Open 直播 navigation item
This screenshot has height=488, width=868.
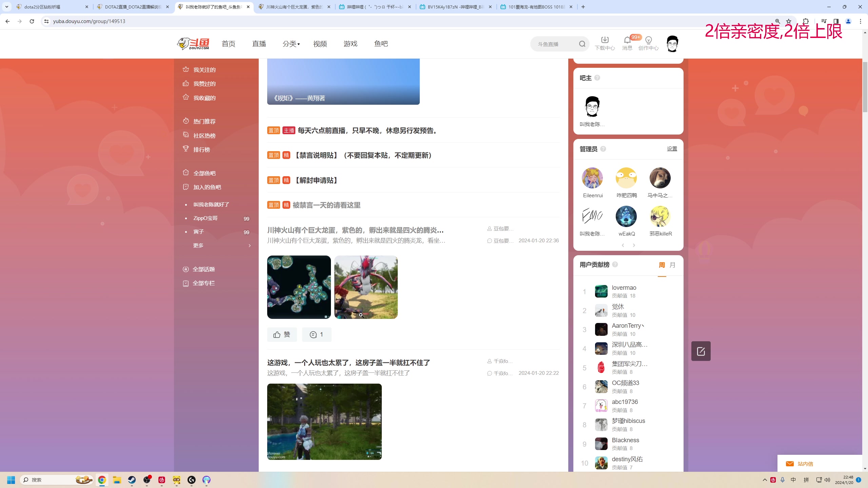click(259, 44)
